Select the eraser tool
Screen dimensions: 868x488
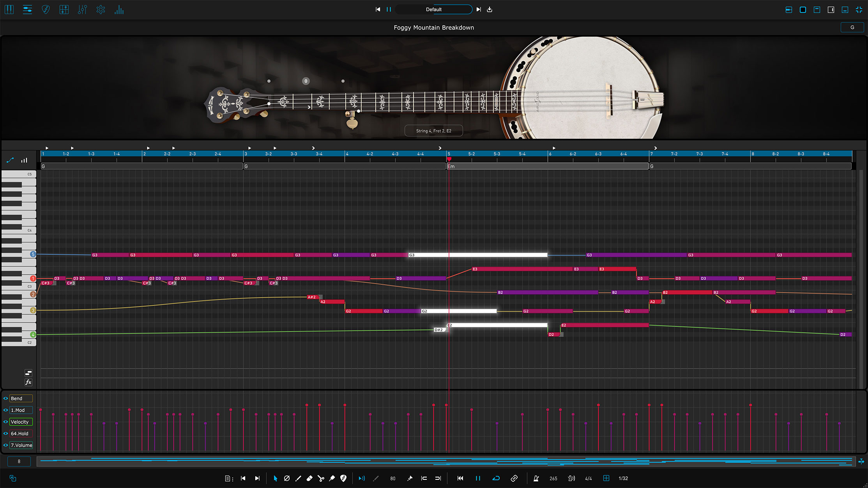[x=309, y=478]
